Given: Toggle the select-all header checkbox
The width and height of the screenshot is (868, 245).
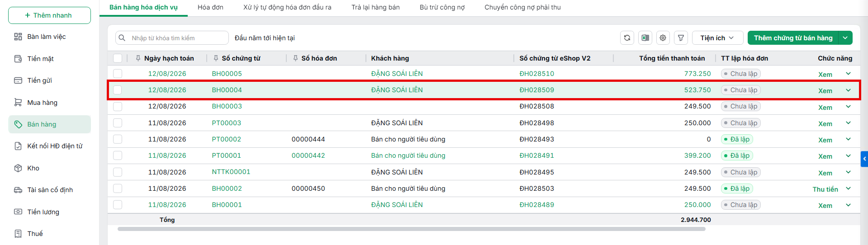Looking at the screenshot, I should pos(118,58).
